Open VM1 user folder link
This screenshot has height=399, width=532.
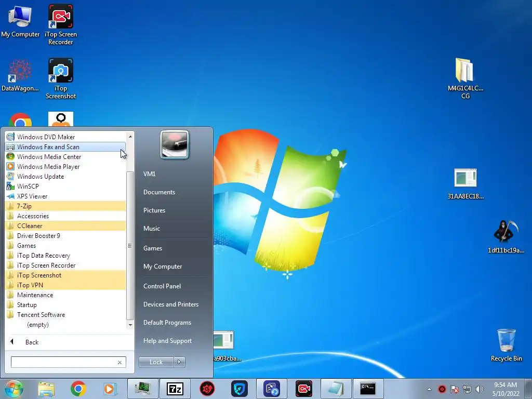(x=175, y=174)
